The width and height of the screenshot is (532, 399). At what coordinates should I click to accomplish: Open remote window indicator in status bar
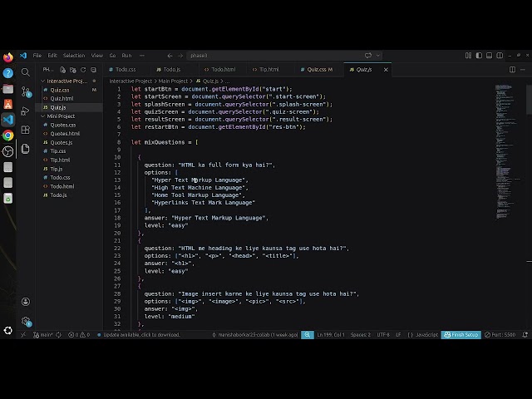tap(23, 334)
